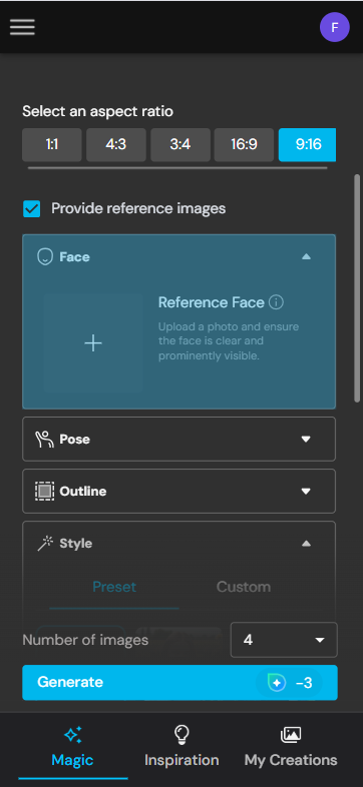The height and width of the screenshot is (787, 363).
Task: Click the credits shield icon on Generate
Action: click(x=277, y=683)
